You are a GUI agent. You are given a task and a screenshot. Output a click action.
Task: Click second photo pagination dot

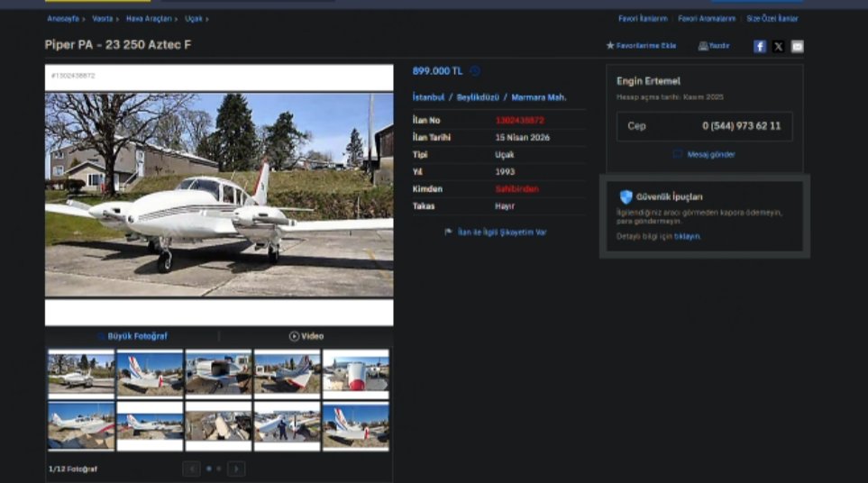[x=219, y=469]
